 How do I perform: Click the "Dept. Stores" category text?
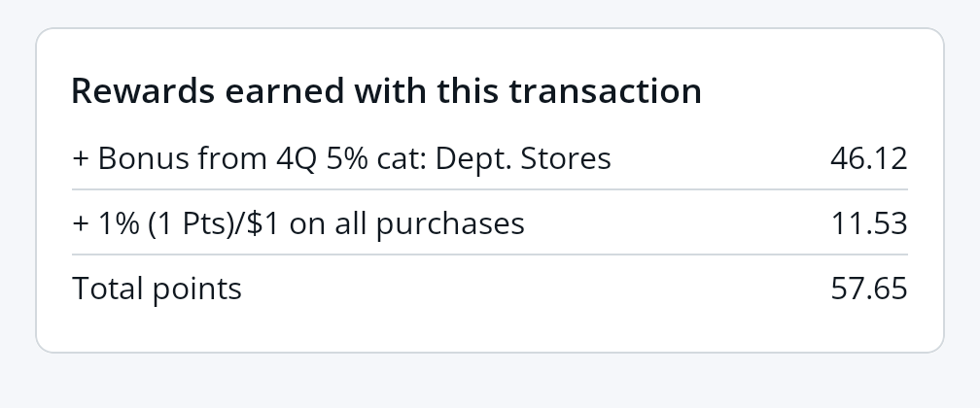[x=523, y=158]
